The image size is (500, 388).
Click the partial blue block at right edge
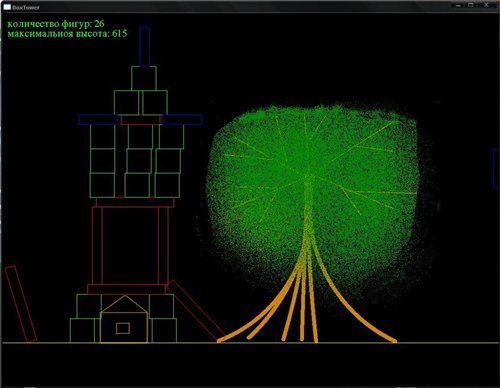(496, 169)
